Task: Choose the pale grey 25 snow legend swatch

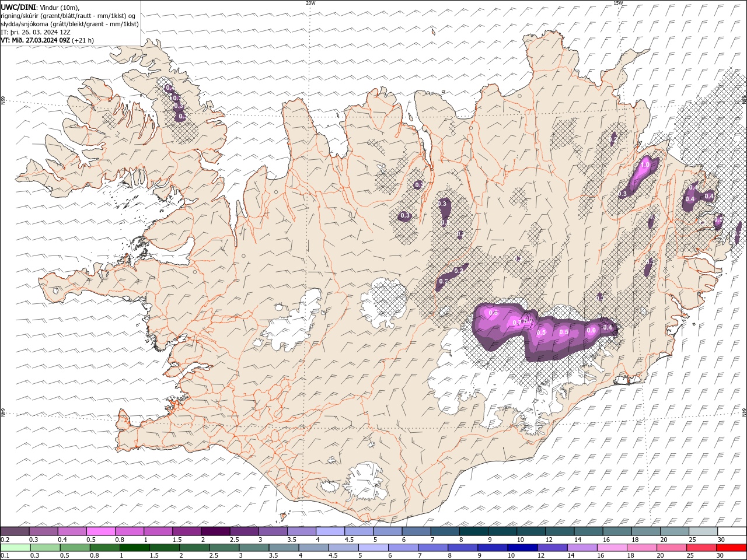Action: click(x=703, y=531)
